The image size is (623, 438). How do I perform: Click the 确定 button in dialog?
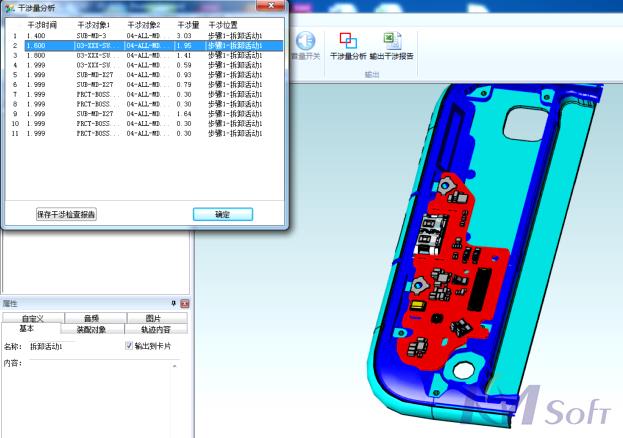[x=222, y=214]
